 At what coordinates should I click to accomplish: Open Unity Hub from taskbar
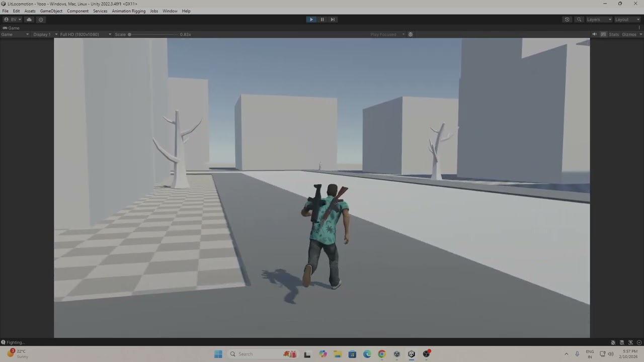coord(396,354)
